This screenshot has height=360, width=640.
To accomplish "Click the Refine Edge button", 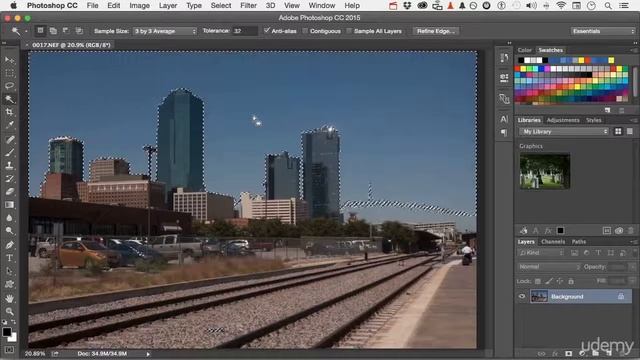I will (x=436, y=31).
